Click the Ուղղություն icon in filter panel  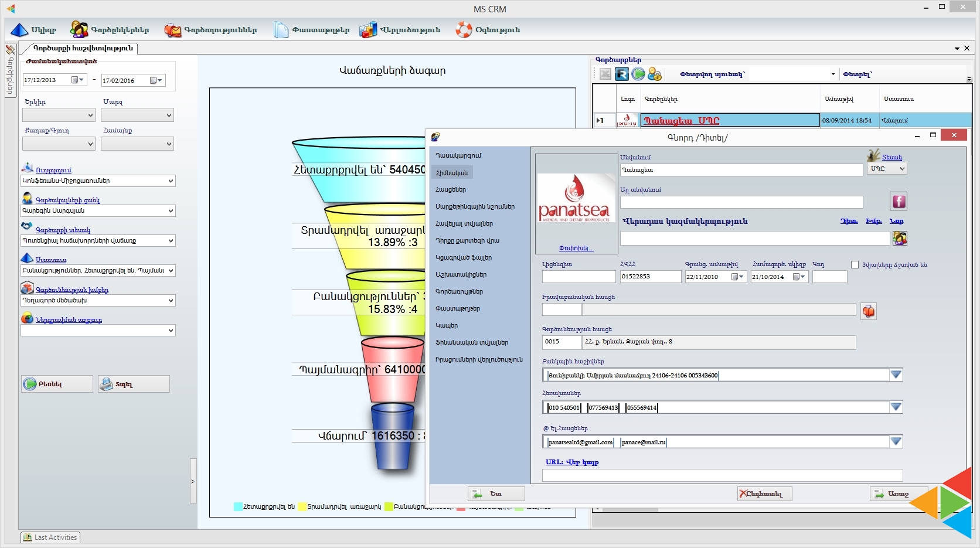click(x=28, y=169)
